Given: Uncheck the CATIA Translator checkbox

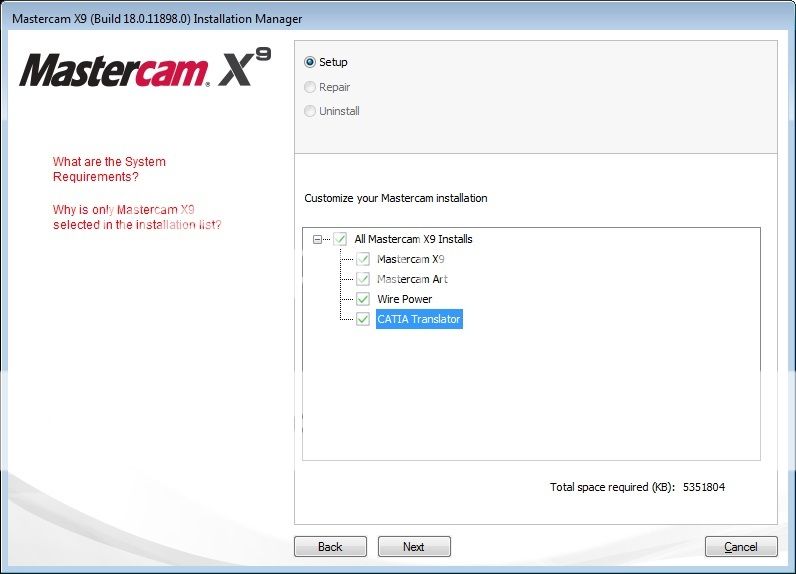Looking at the screenshot, I should pyautogui.click(x=363, y=319).
